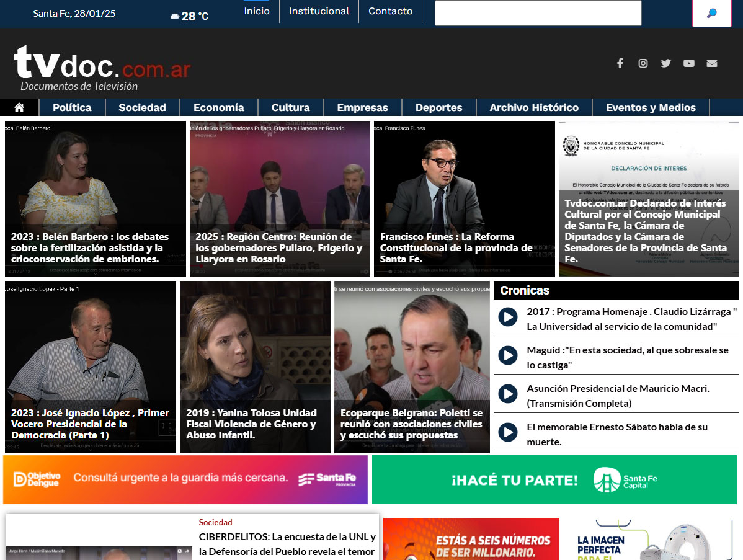Open the Instagram social icon
Screen dimensions: 743x560
(x=643, y=63)
